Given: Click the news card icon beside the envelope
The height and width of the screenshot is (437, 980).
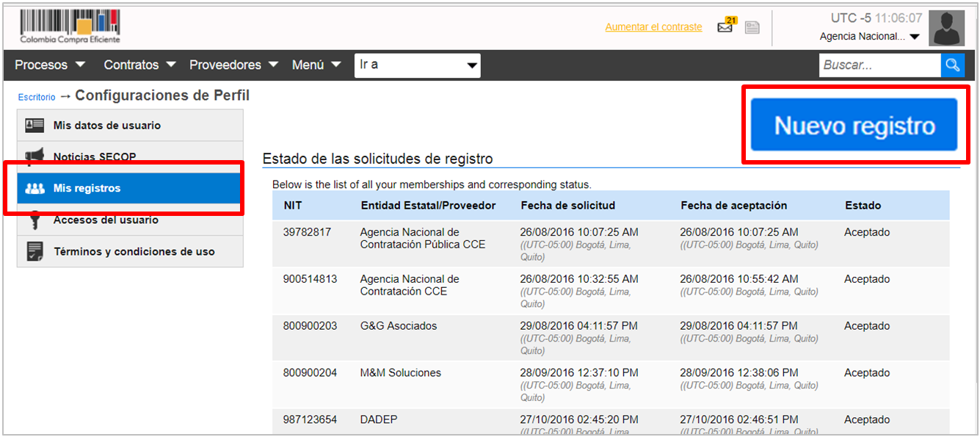Looking at the screenshot, I should [752, 28].
